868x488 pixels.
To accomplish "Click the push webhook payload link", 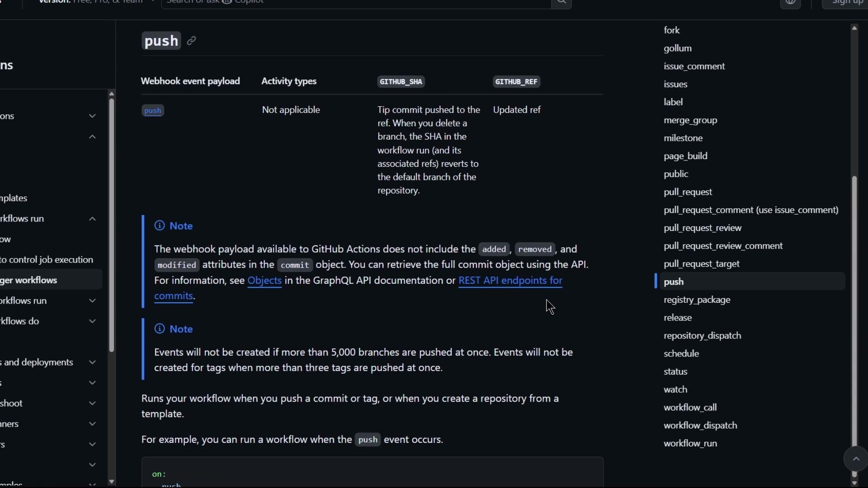I will pos(153,111).
